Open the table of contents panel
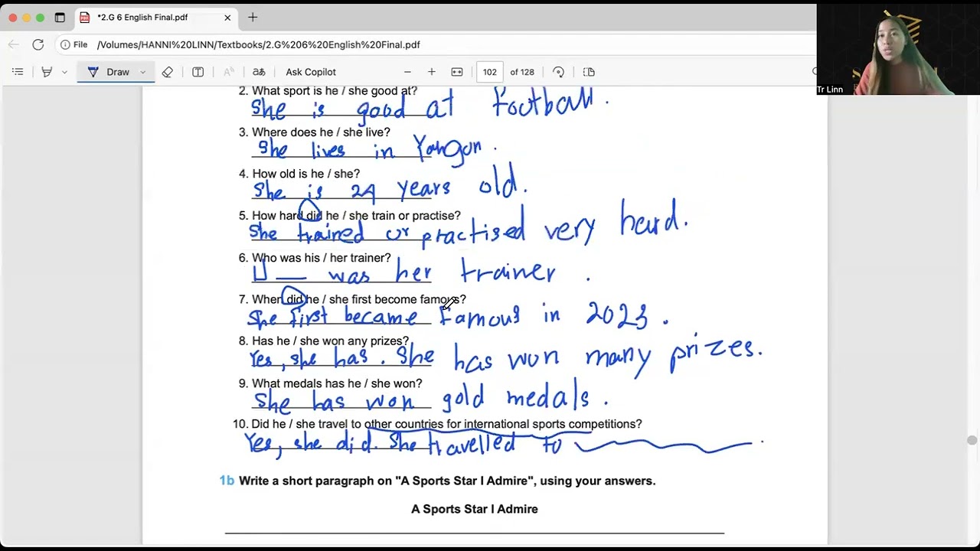The height and width of the screenshot is (551, 980). [x=18, y=72]
